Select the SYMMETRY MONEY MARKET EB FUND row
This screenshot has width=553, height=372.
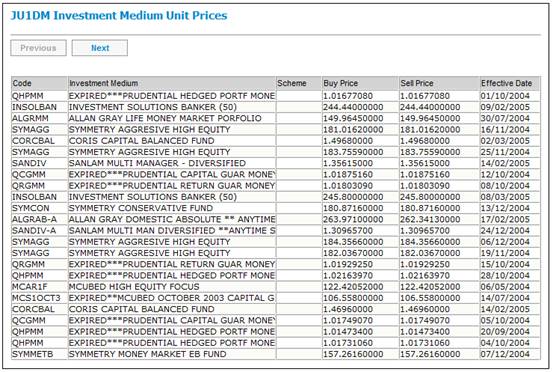tap(276, 354)
